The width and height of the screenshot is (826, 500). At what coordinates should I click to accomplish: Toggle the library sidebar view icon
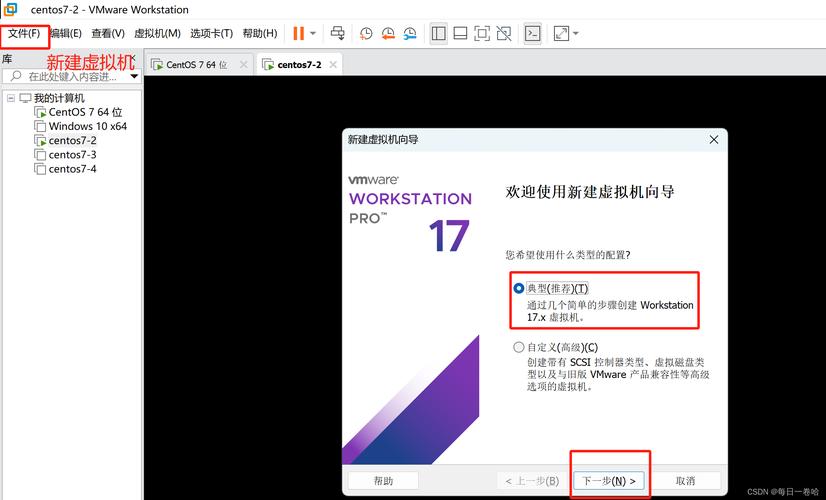(438, 34)
